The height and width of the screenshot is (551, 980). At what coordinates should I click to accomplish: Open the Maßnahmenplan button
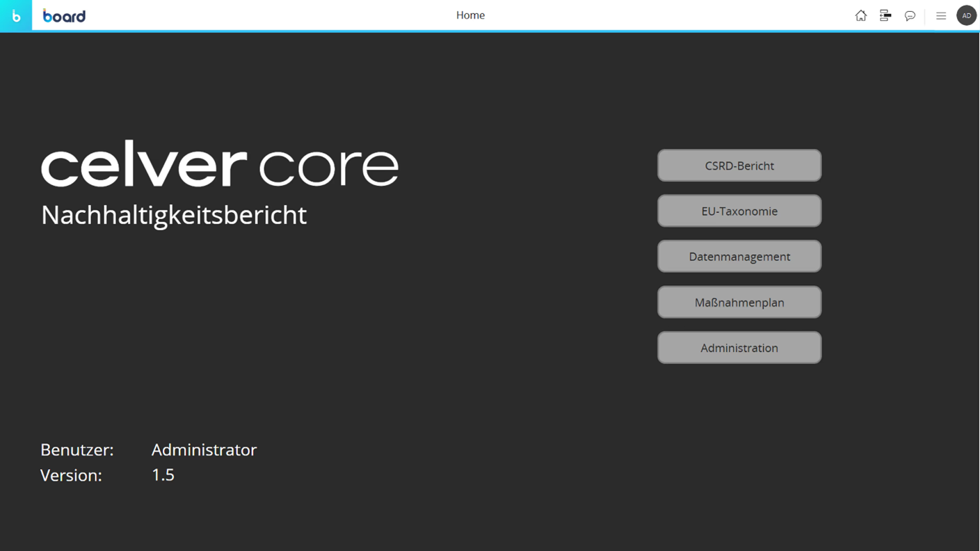[739, 303]
